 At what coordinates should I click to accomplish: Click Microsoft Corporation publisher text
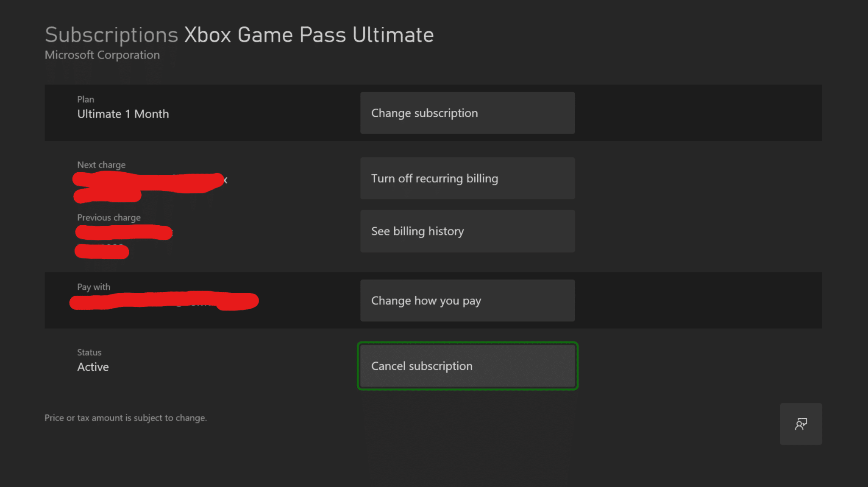(102, 55)
